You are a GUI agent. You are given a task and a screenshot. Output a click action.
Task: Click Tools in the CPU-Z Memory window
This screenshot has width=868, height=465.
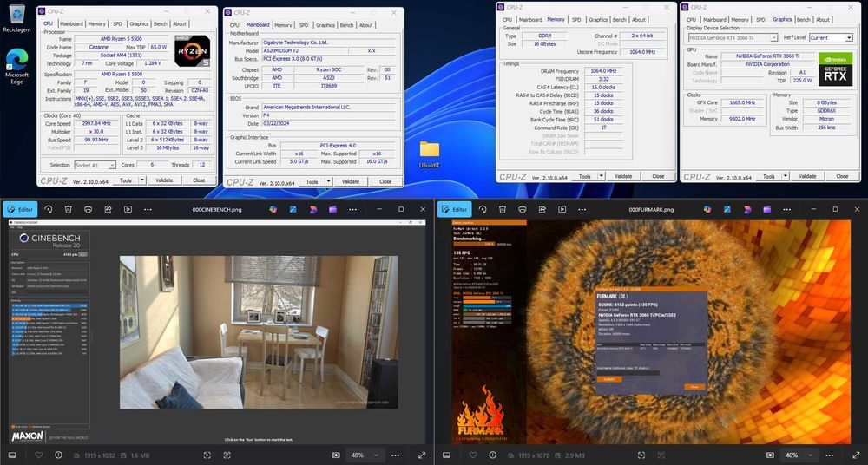584,176
